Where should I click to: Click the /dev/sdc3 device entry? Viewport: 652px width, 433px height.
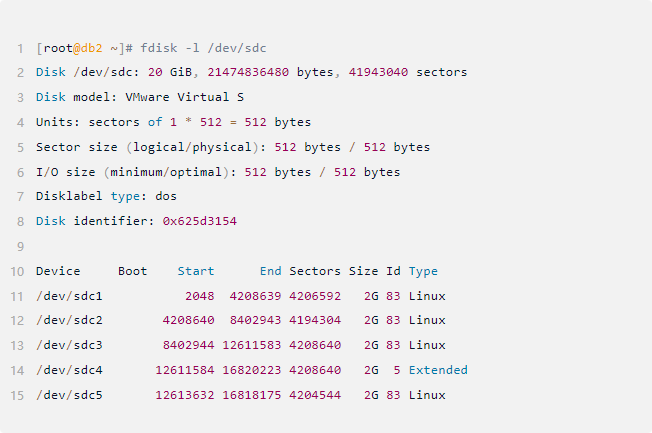(x=69, y=345)
